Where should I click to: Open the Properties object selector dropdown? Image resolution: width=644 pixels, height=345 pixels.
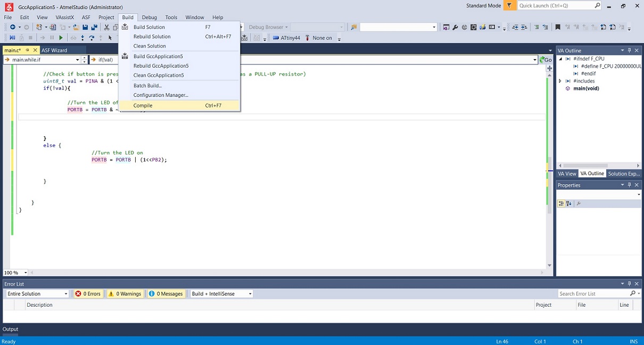click(x=639, y=194)
